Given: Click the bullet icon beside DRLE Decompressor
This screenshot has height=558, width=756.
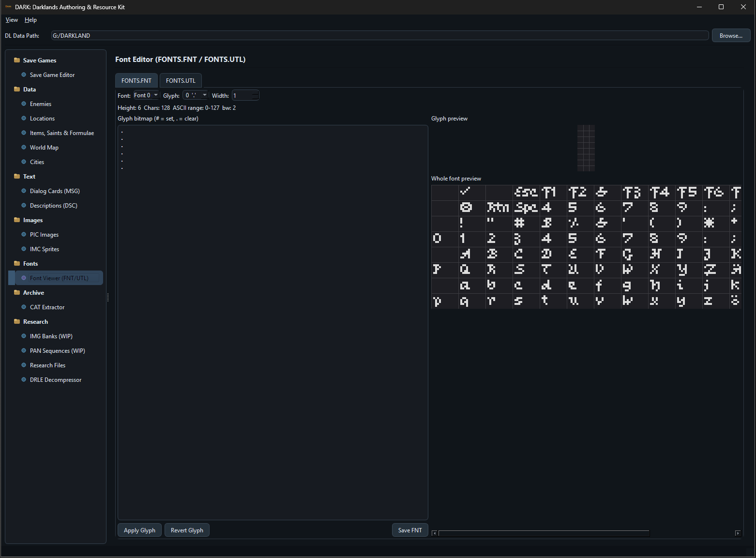Looking at the screenshot, I should pyautogui.click(x=24, y=380).
